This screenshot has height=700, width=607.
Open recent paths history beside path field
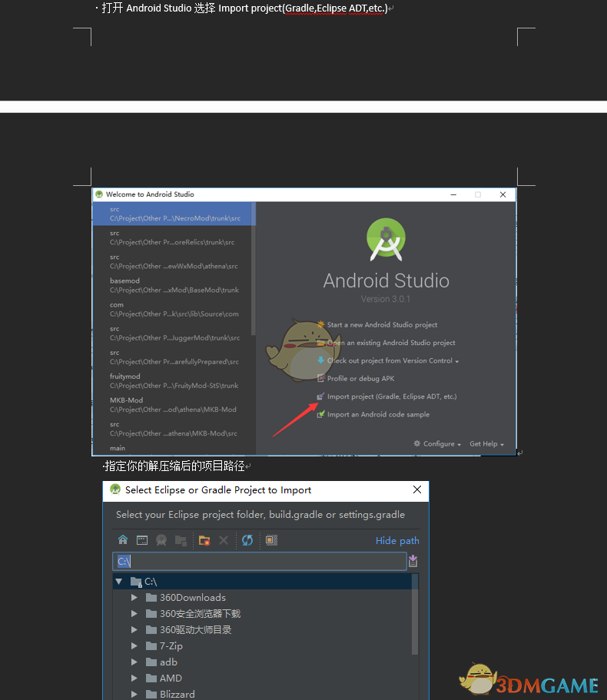click(413, 561)
